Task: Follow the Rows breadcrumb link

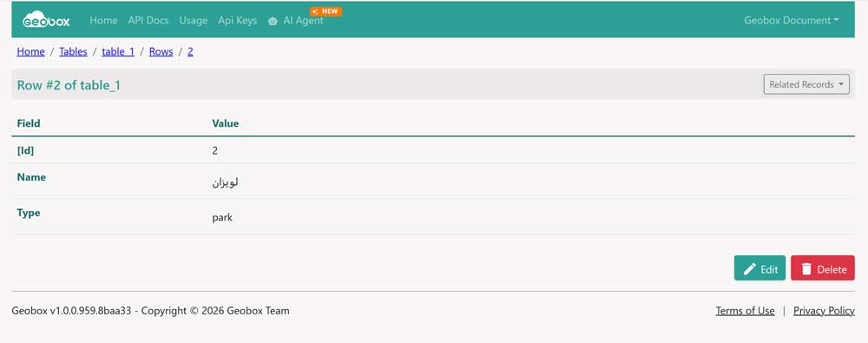Action: 161,51
